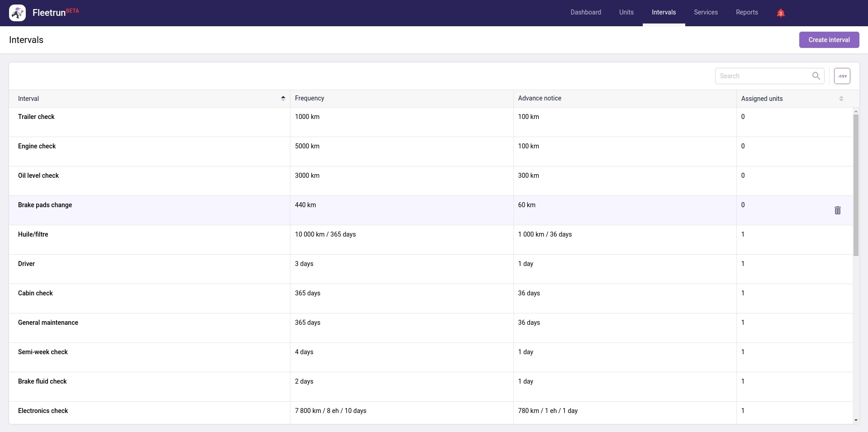The width and height of the screenshot is (868, 432).
Task: Click the search magnifier icon
Action: (x=816, y=76)
